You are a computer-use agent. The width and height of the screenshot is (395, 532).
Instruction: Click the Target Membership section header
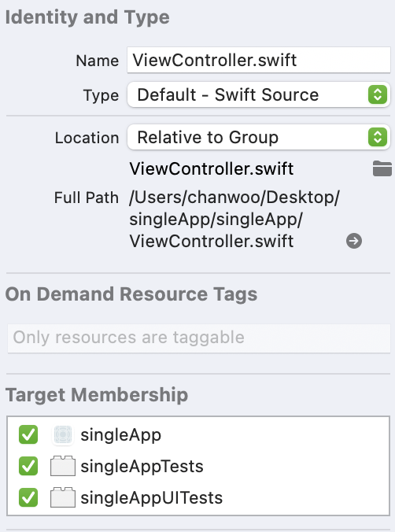96,395
